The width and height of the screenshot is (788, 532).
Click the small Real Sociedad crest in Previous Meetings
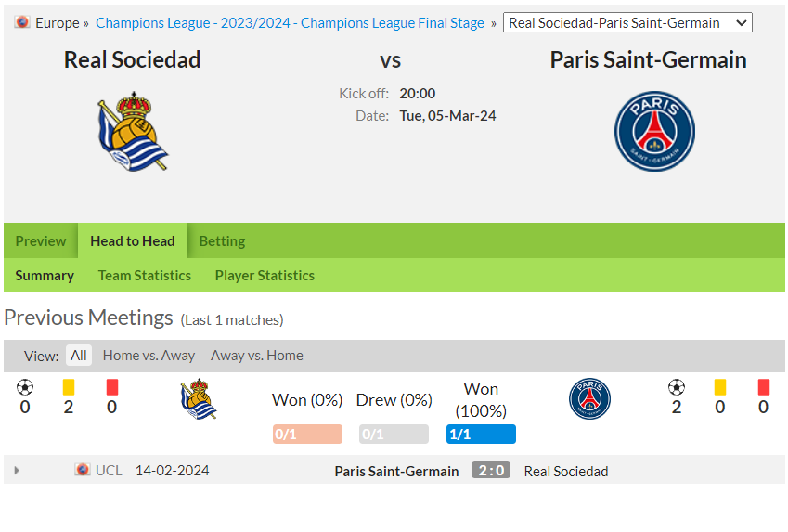199,398
